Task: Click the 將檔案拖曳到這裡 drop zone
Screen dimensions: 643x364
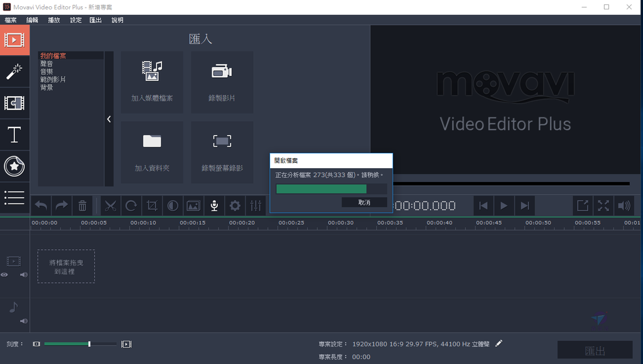Action: click(66, 267)
